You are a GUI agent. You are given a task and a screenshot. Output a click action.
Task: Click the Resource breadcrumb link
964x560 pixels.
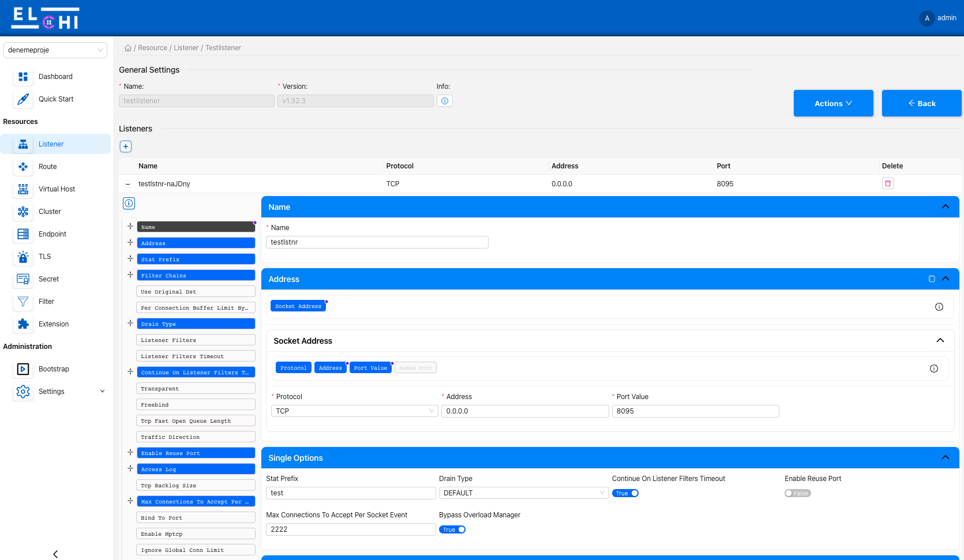tap(152, 48)
